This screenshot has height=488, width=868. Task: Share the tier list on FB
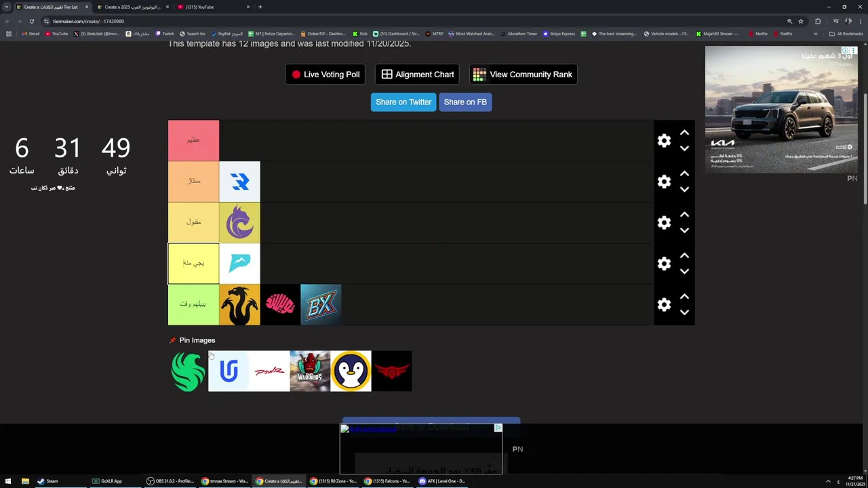point(465,102)
